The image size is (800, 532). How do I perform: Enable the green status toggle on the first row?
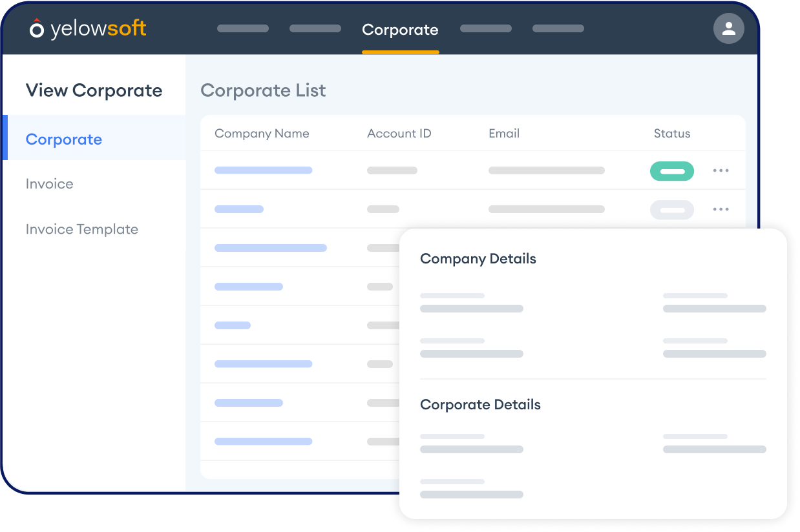pos(671,170)
